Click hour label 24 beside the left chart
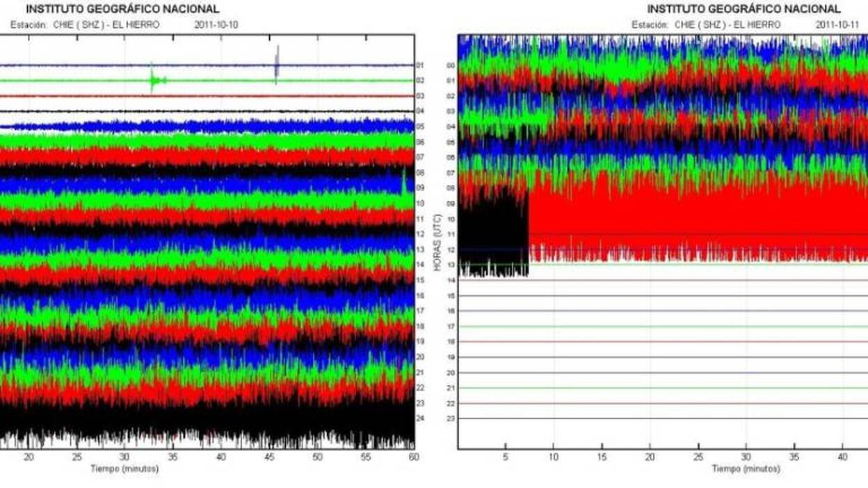This screenshot has width=868, height=488. pos(420,418)
